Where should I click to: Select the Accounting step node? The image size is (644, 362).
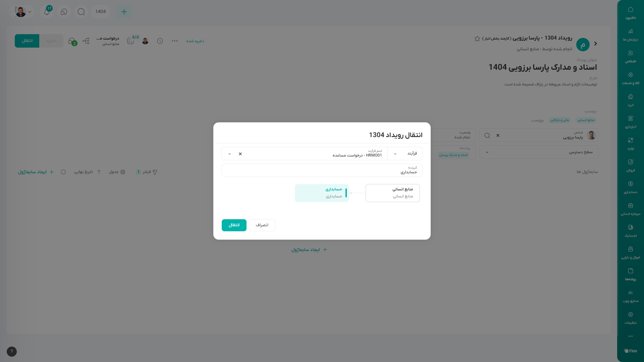coord(322,193)
